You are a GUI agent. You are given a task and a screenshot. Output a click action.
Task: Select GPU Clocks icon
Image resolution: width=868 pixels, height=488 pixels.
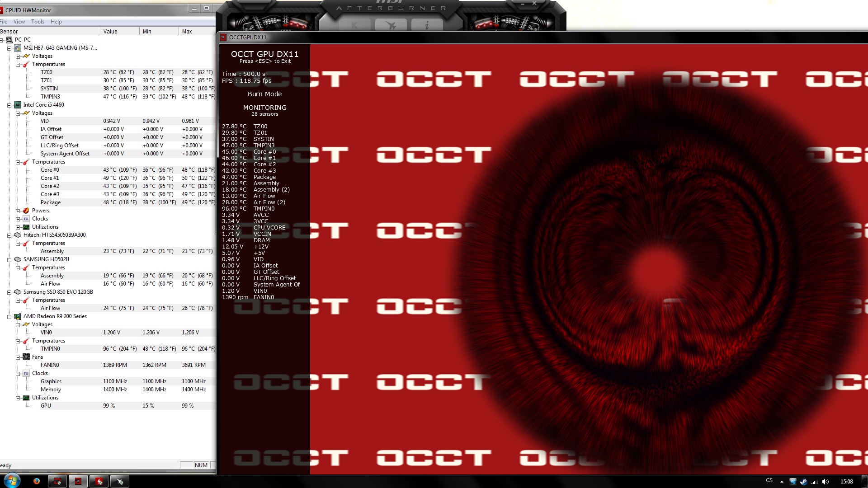26,373
